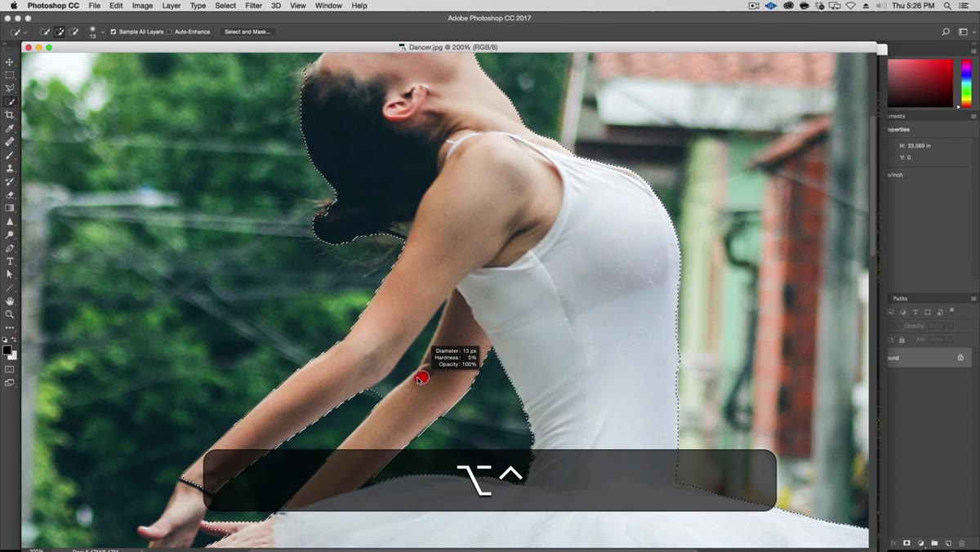Select the Gradient tool

click(10, 207)
